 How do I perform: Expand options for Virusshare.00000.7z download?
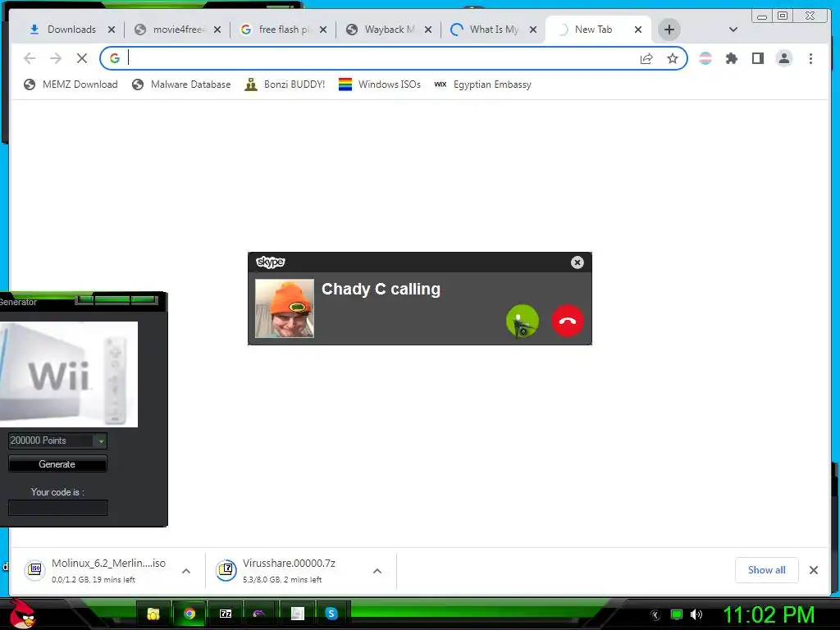(x=377, y=571)
